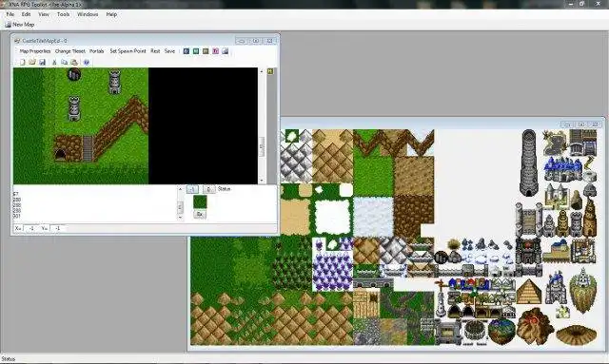
Task: Click the round blue help icon
Action: (87, 62)
